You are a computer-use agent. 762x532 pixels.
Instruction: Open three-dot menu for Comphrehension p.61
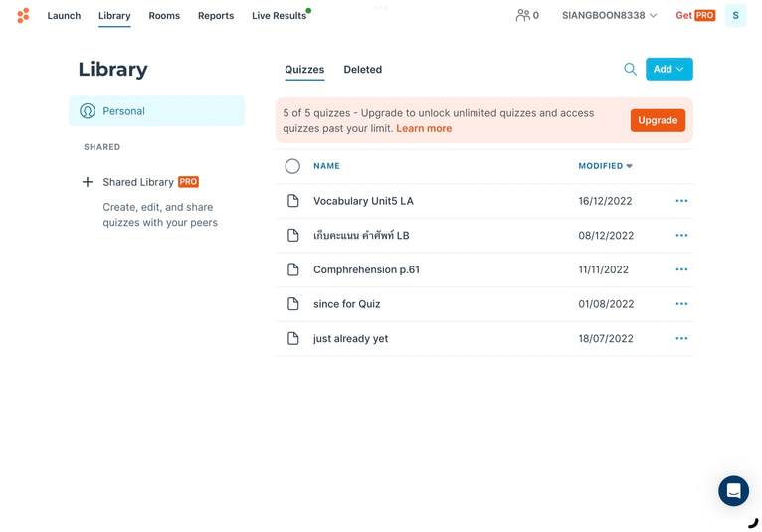point(681,269)
